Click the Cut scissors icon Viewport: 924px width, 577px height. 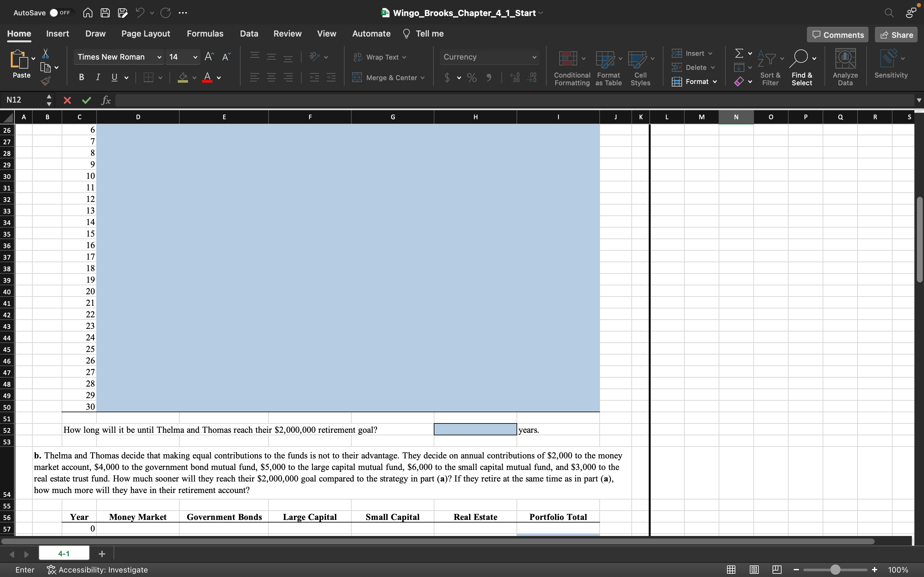point(46,54)
